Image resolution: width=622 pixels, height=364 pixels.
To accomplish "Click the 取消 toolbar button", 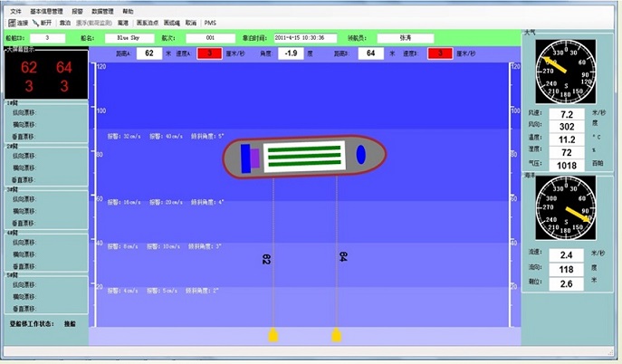I will point(188,22).
